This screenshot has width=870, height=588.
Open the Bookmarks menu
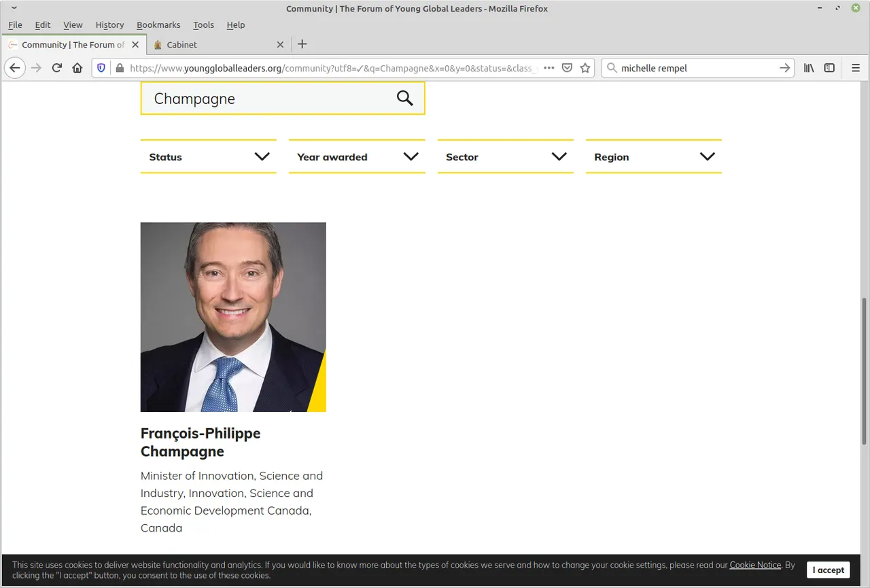158,24
